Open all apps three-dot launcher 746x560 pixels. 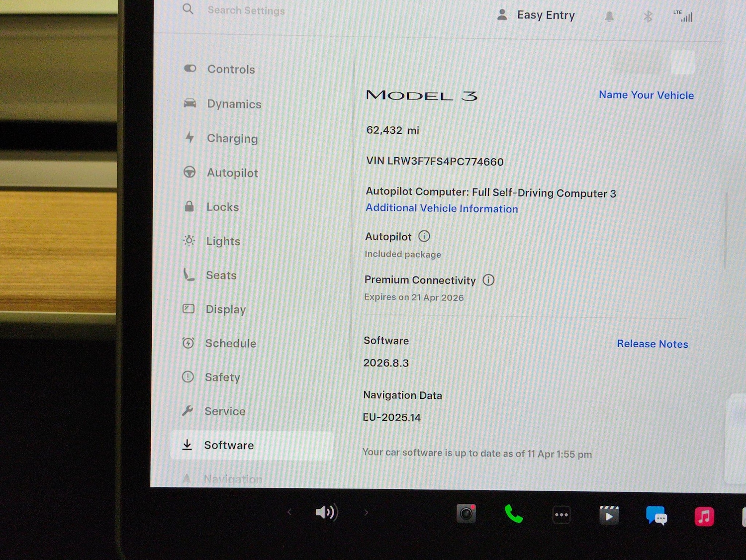561,515
